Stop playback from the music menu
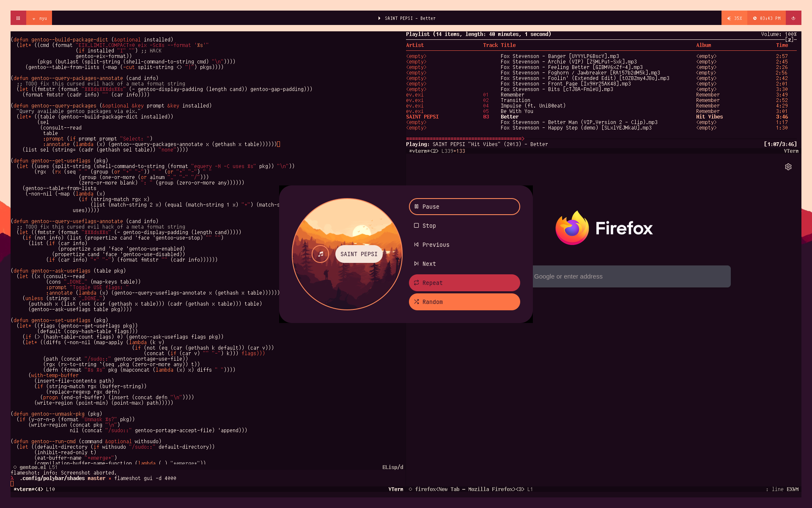 pyautogui.click(x=464, y=226)
